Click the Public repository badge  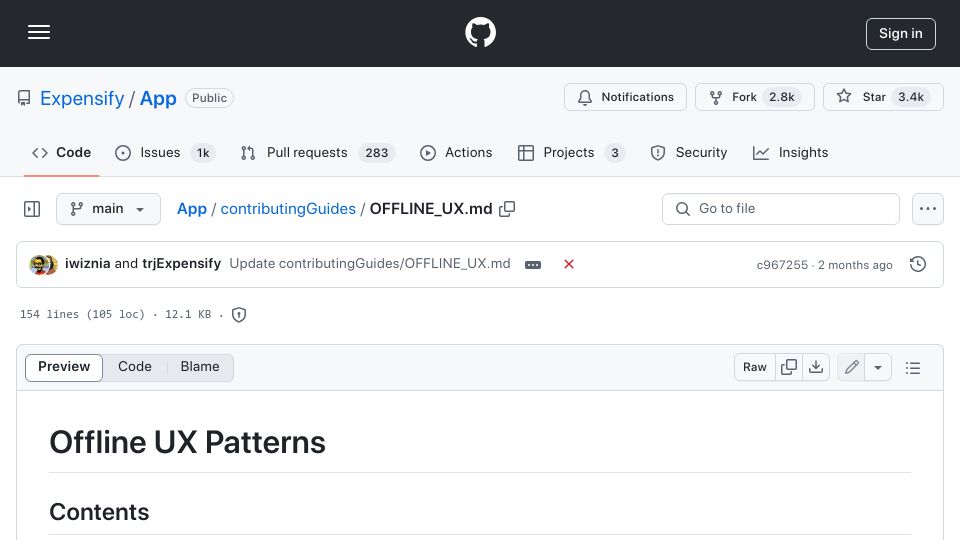(x=209, y=98)
